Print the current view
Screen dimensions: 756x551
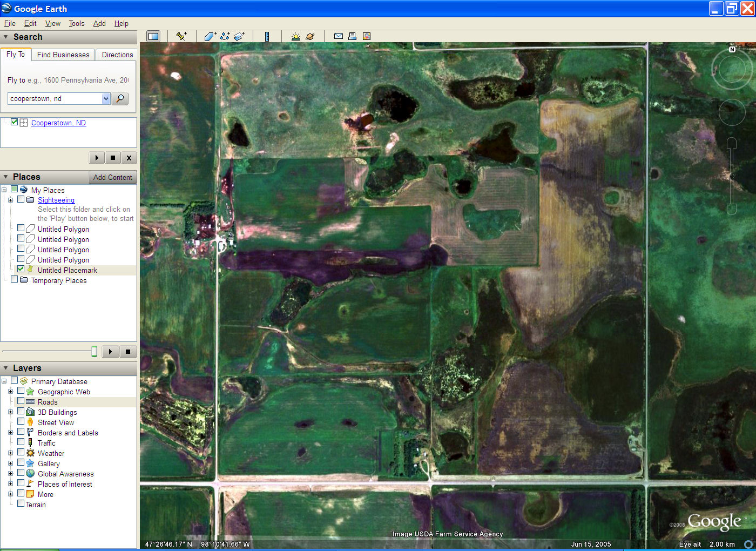(352, 36)
